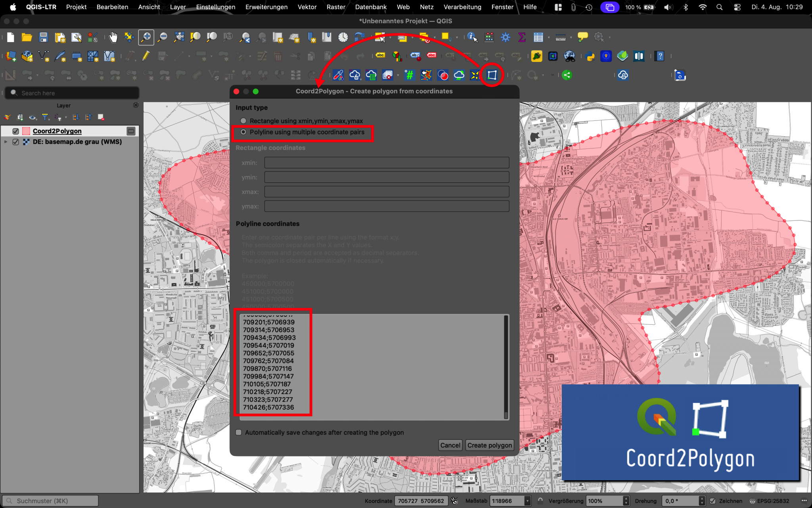Open the yellow map tips speech bubble

coord(582,37)
